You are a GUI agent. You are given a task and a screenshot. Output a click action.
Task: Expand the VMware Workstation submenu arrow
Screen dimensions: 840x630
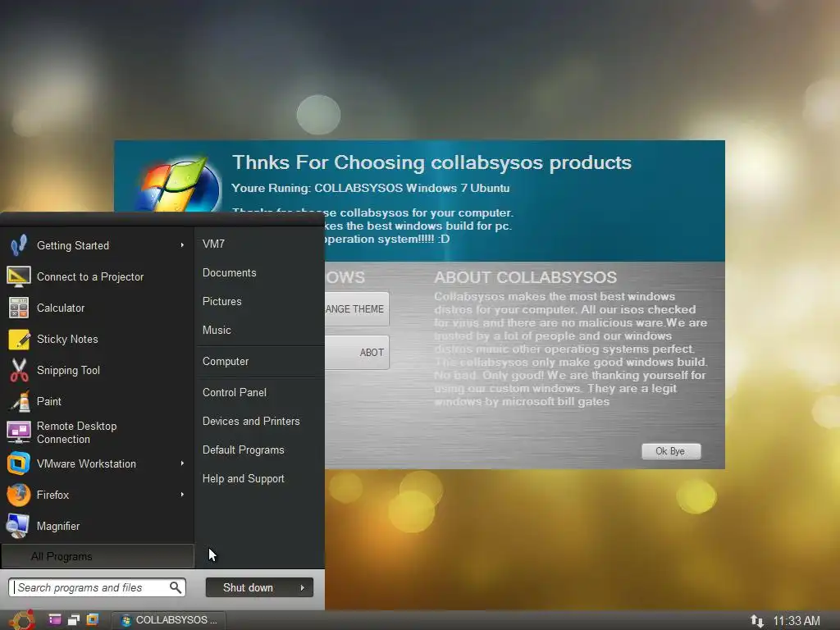tap(182, 463)
